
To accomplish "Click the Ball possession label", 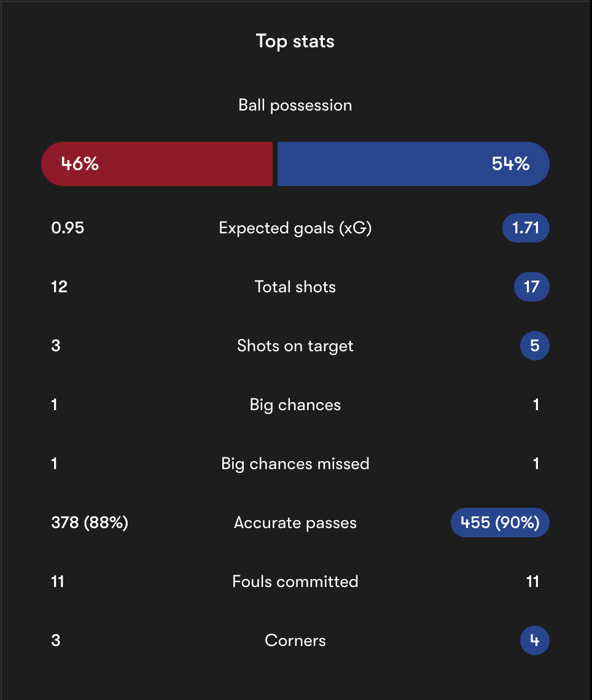I will 295,106.
